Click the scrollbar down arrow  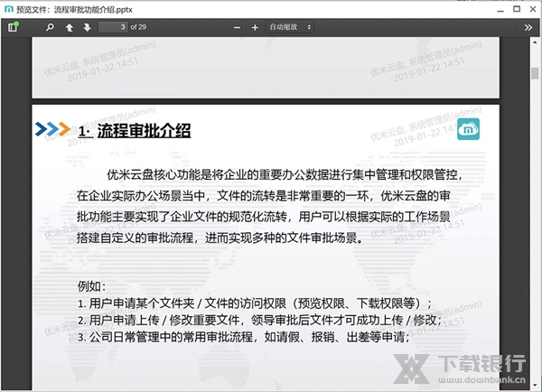[x=535, y=385]
